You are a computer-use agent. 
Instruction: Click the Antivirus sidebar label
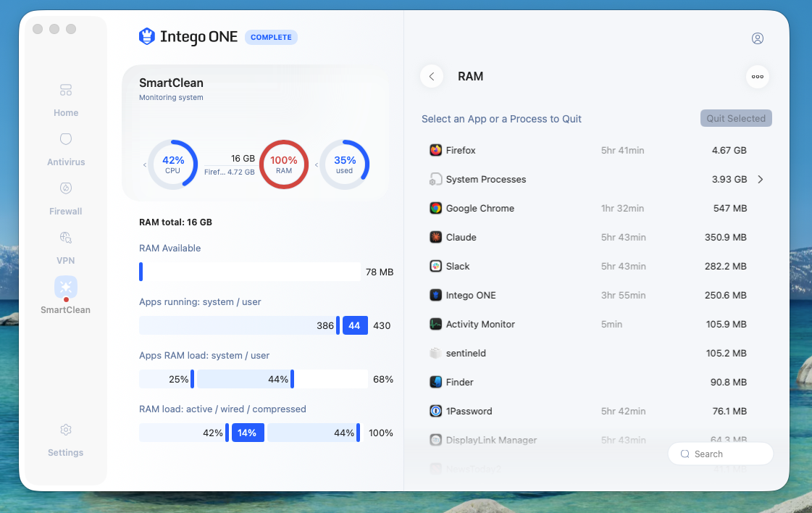coord(66,162)
